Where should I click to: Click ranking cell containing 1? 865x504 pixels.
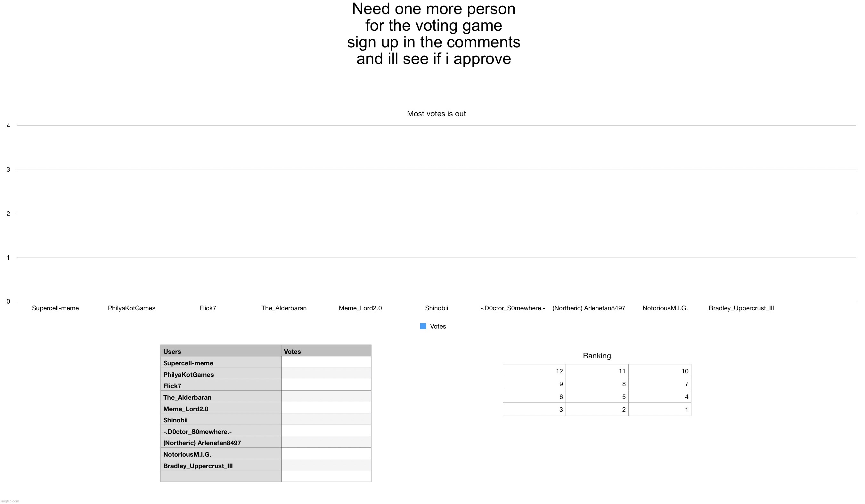point(660,409)
